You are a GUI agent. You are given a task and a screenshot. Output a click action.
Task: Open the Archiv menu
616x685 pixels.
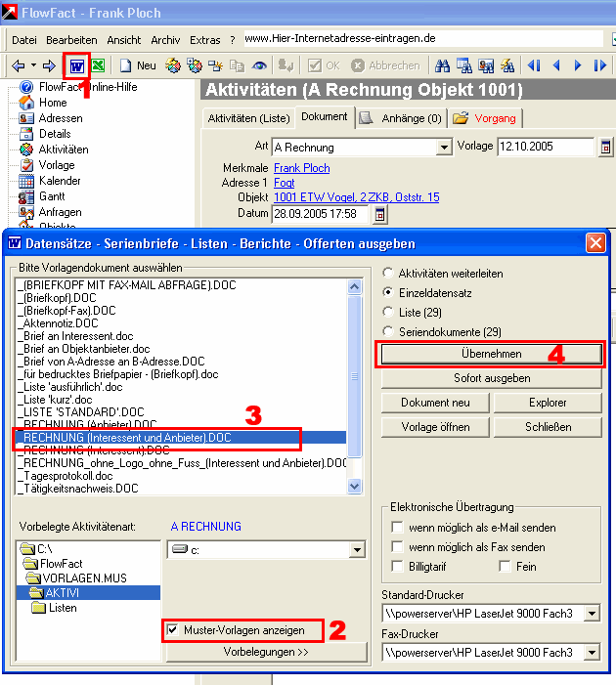[165, 40]
